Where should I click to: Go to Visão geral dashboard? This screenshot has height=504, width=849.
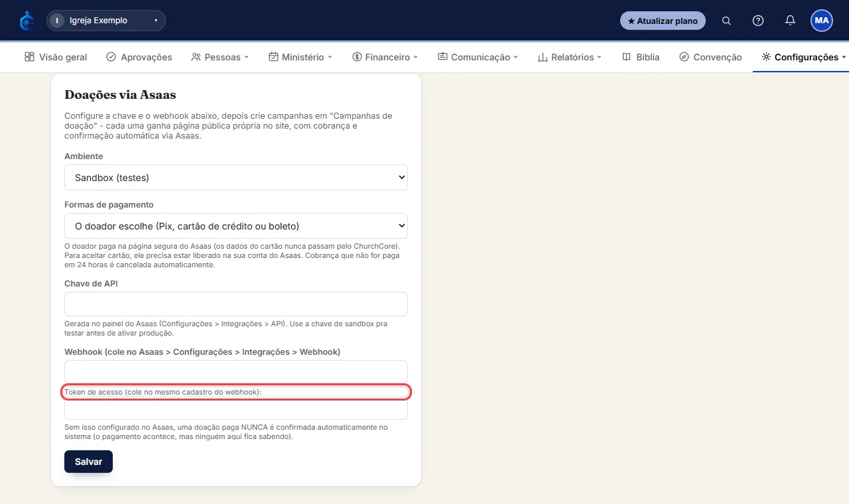[x=56, y=57]
